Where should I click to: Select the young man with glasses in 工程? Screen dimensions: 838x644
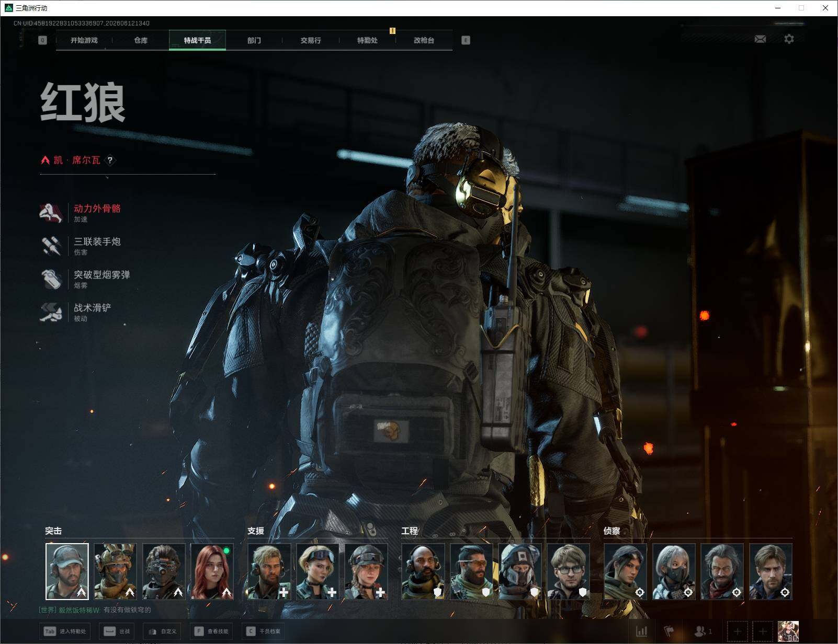pos(568,571)
